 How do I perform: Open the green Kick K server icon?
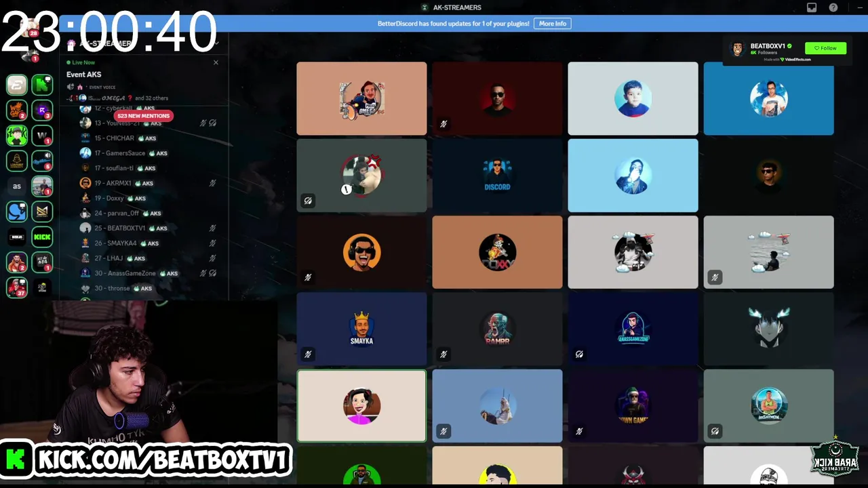pyautogui.click(x=42, y=84)
